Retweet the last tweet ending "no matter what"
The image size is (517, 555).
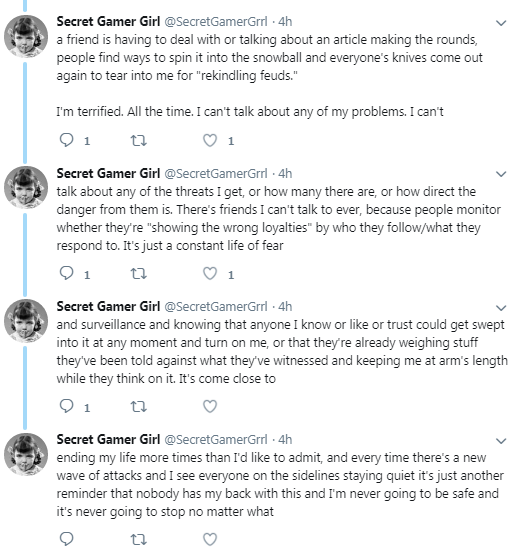pos(138,539)
